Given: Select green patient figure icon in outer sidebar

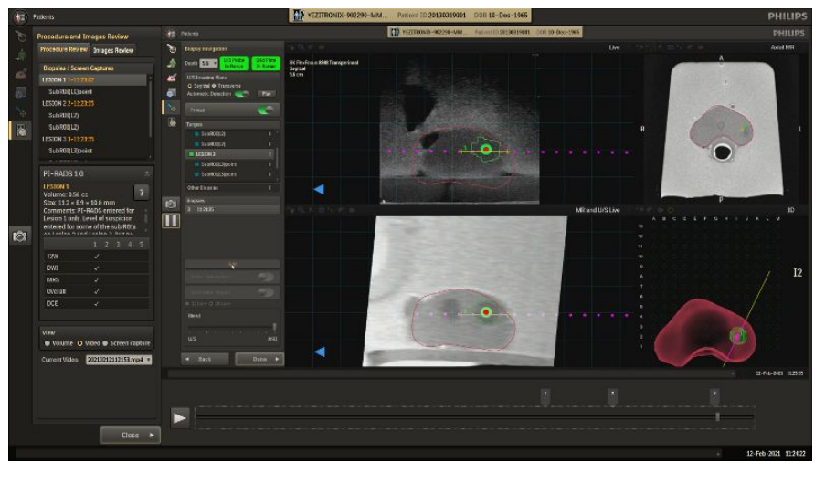Looking at the screenshot, I should (20, 55).
